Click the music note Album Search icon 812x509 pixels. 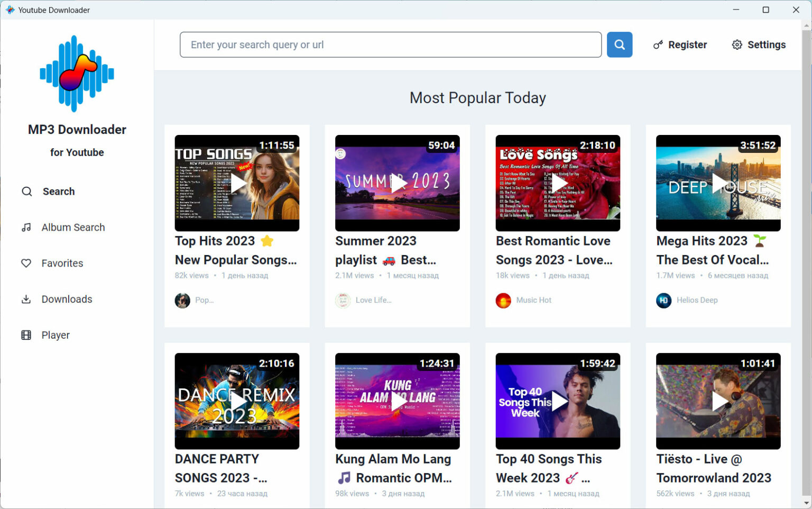click(x=26, y=228)
